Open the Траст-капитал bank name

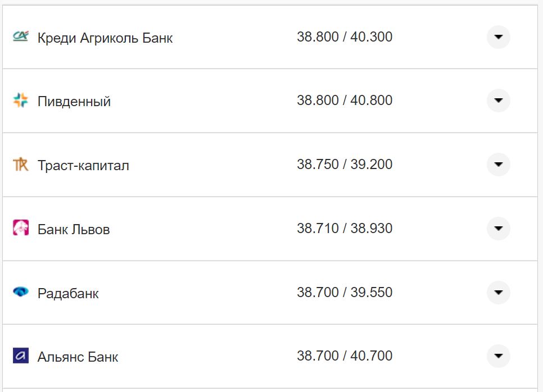coord(83,166)
